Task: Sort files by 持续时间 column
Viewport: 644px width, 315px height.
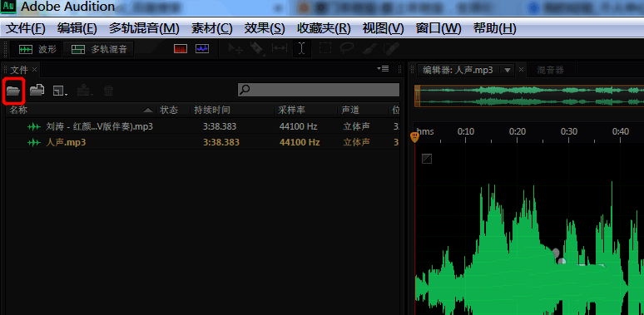Action: [x=212, y=110]
